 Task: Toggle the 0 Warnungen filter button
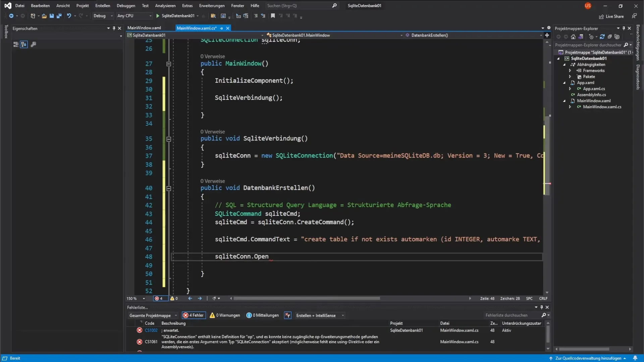(225, 315)
